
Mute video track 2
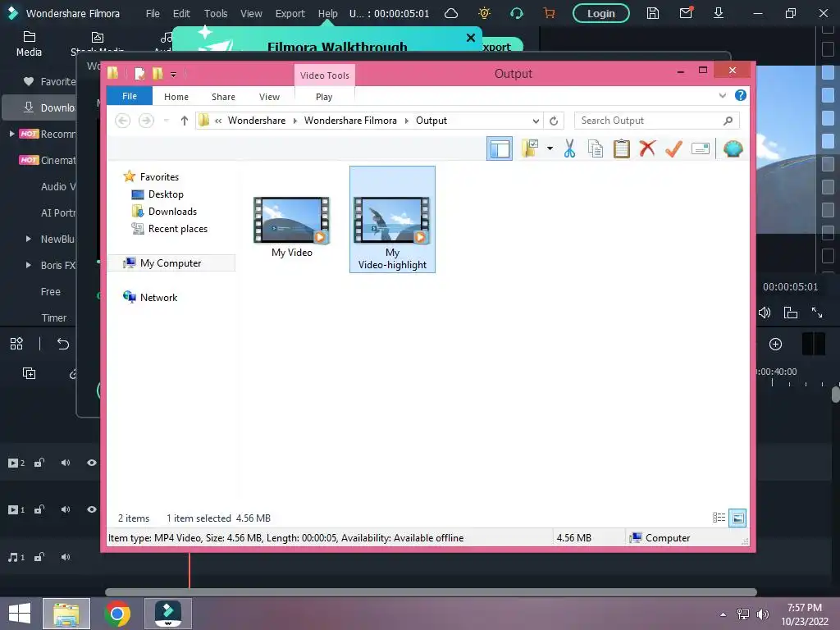coord(66,463)
